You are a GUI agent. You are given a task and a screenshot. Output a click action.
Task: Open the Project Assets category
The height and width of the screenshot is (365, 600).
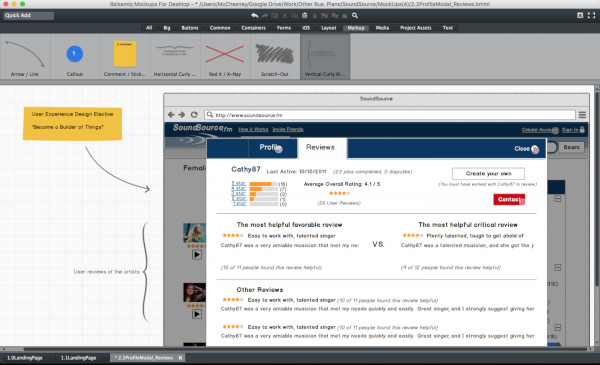416,28
